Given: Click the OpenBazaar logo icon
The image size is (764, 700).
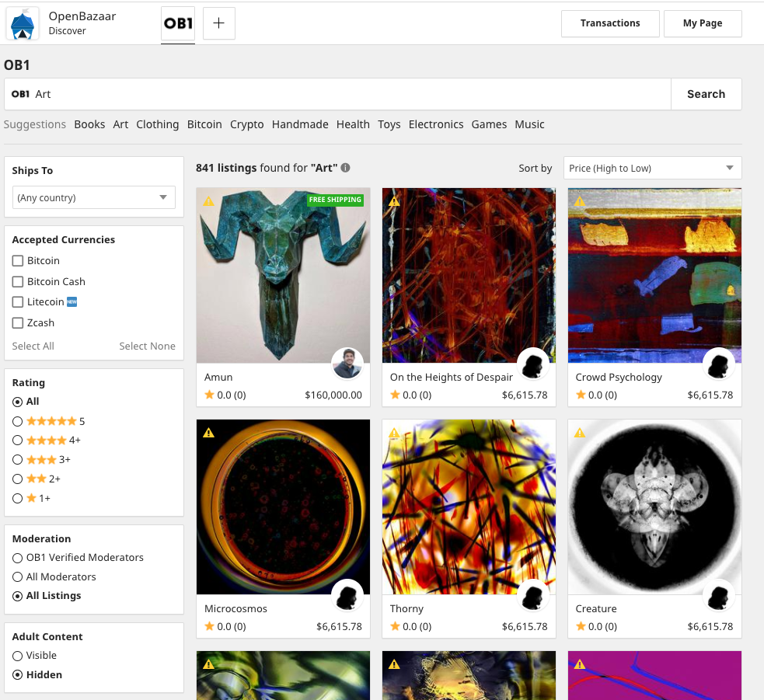Looking at the screenshot, I should (x=23, y=23).
